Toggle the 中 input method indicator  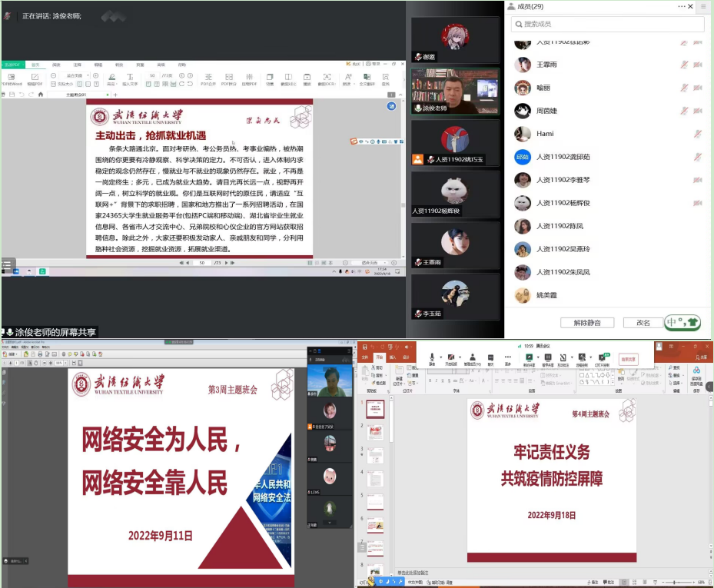(673, 323)
